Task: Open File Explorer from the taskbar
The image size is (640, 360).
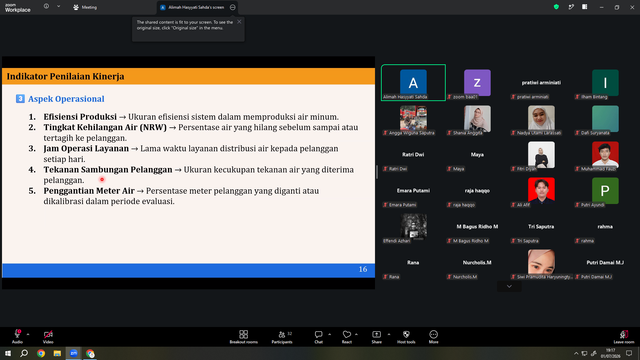Action: pyautogui.click(x=57, y=353)
